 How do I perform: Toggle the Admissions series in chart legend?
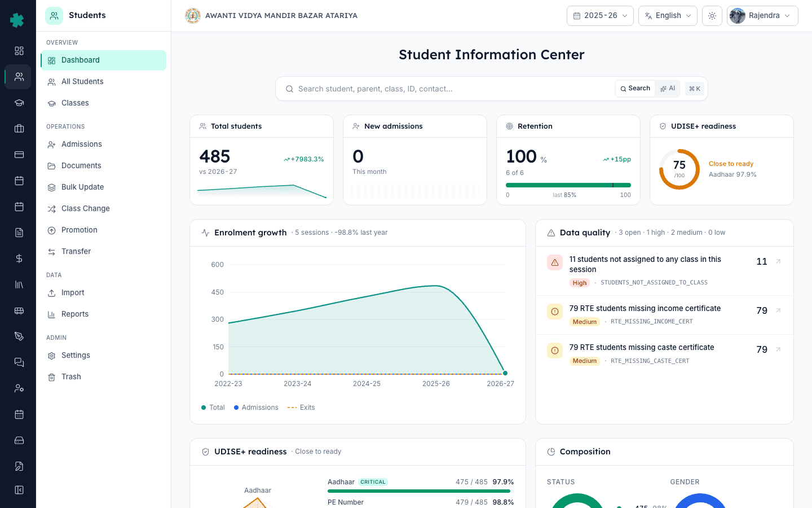pyautogui.click(x=256, y=408)
